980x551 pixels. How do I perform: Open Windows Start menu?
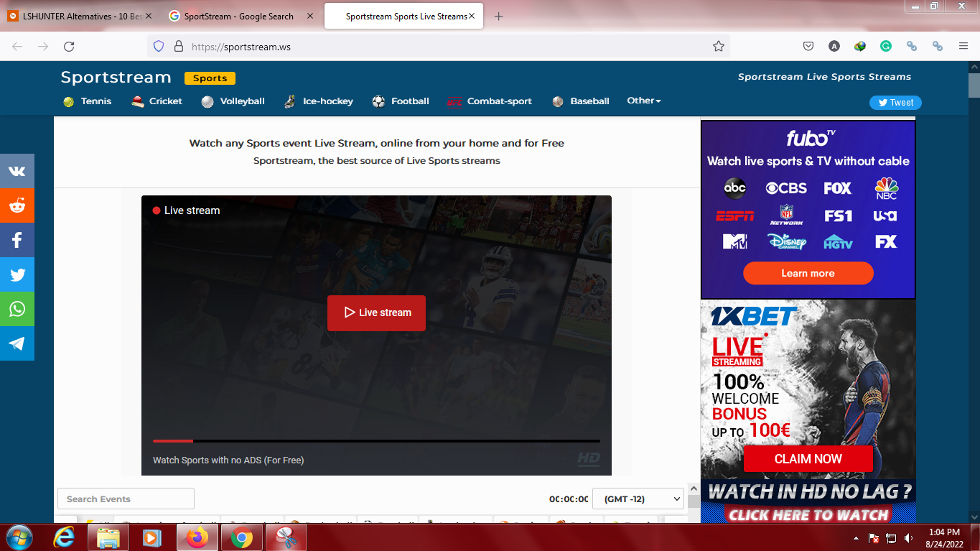[19, 537]
